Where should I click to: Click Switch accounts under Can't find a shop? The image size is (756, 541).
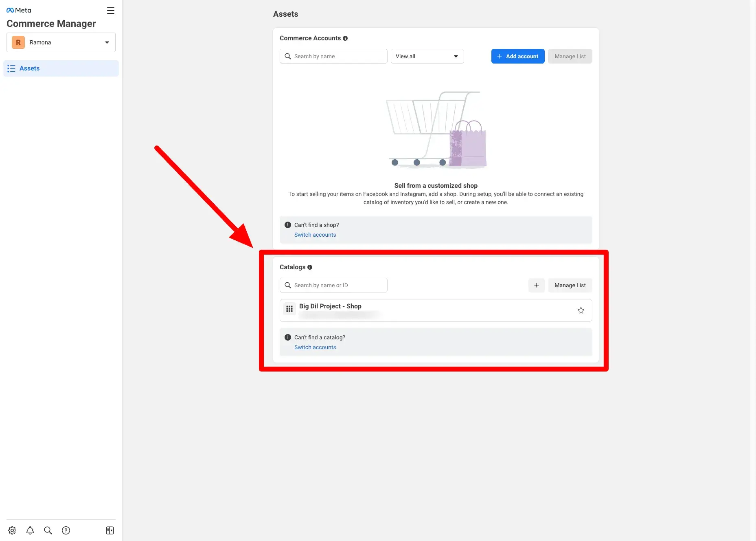[315, 235]
